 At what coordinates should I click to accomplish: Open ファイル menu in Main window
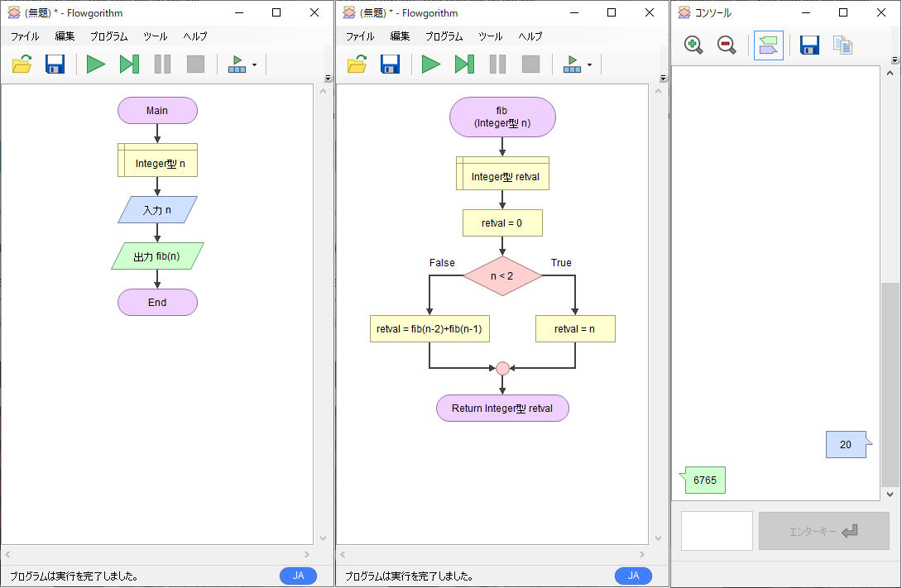26,36
